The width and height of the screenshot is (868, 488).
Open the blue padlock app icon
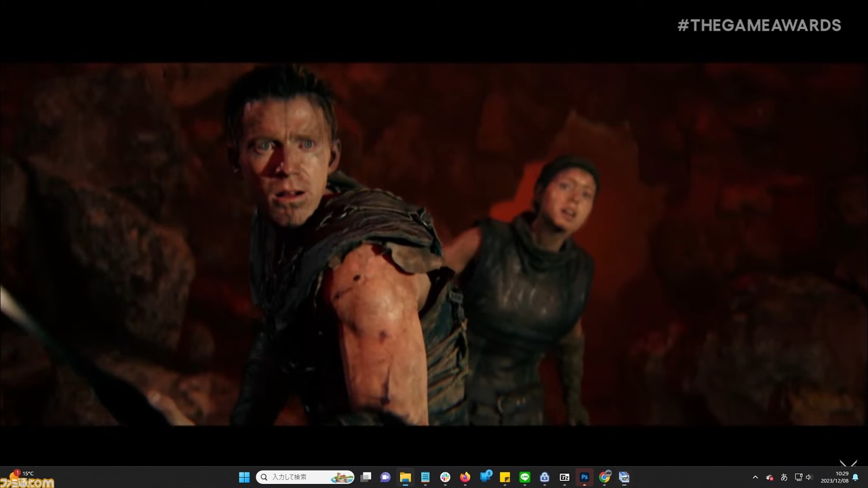[544, 477]
